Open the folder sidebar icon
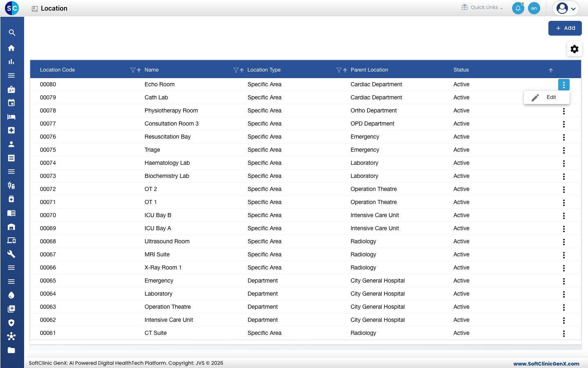 pyautogui.click(x=11, y=350)
